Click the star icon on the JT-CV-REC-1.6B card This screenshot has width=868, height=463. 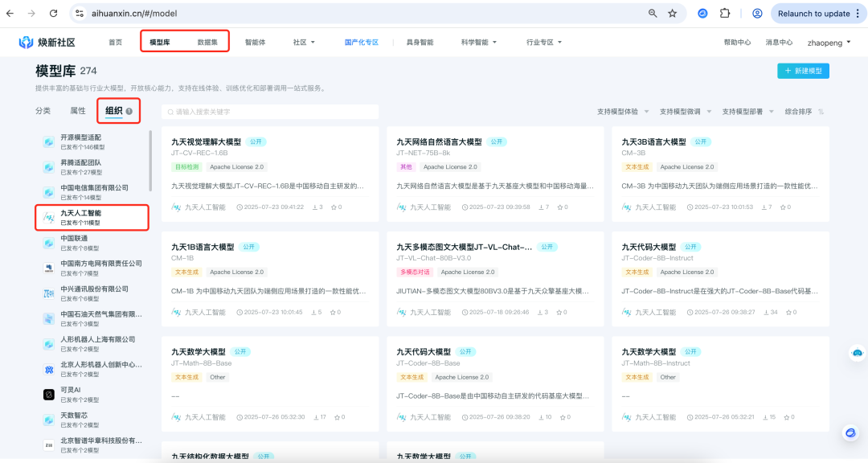pyautogui.click(x=334, y=207)
